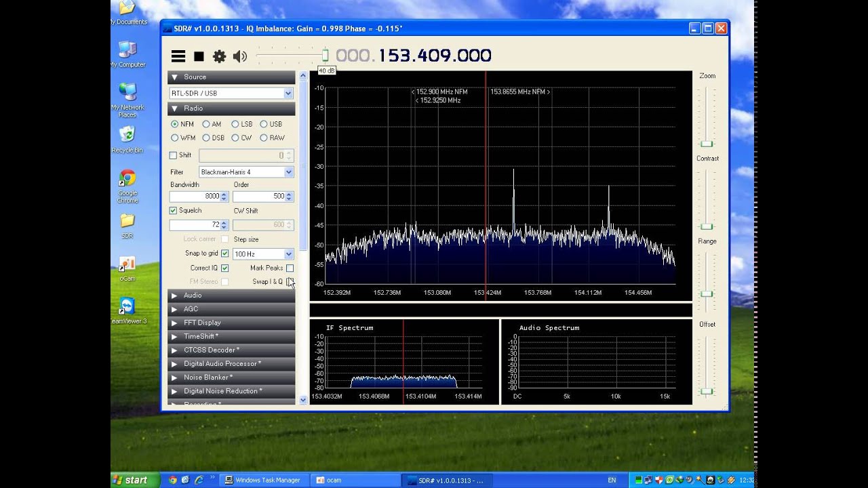
Task: Stop radio with the square stop button
Action: 199,56
